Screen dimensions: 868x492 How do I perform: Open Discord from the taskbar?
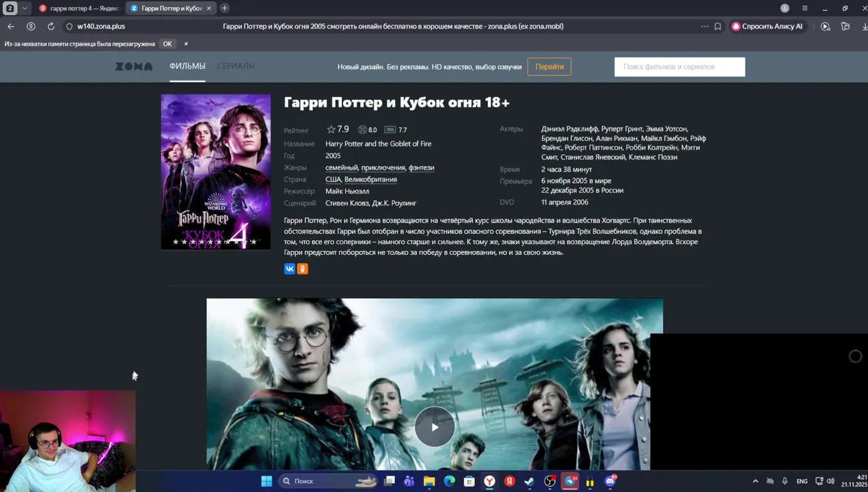pyautogui.click(x=610, y=481)
